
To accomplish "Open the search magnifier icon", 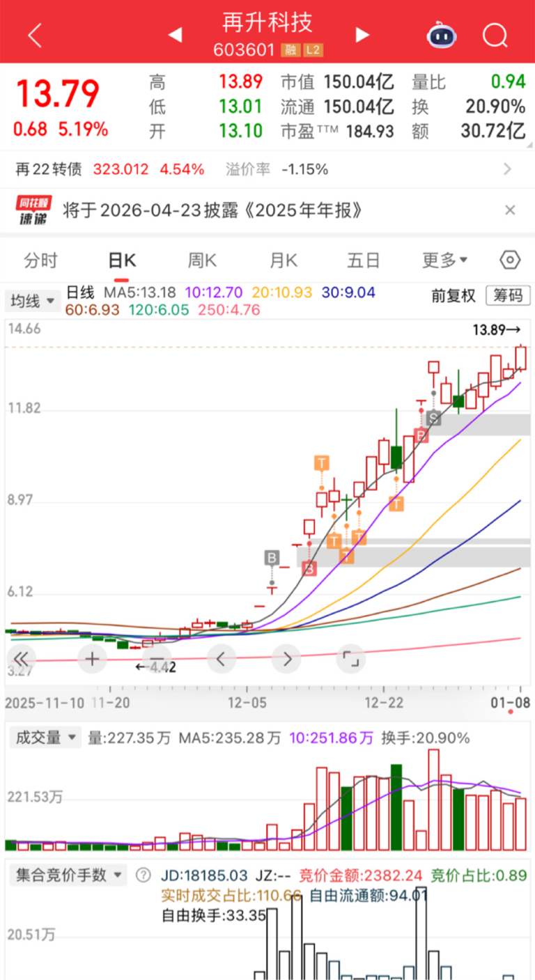I will [495, 34].
